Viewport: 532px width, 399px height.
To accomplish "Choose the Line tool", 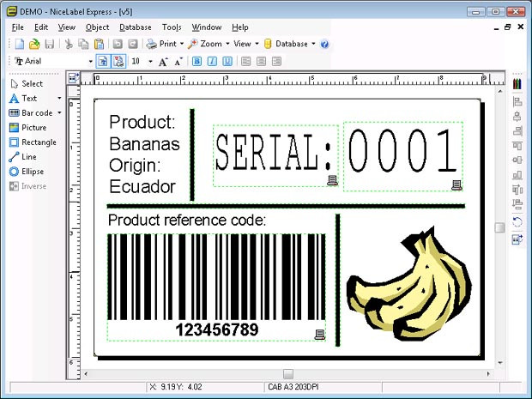I will click(x=22, y=157).
